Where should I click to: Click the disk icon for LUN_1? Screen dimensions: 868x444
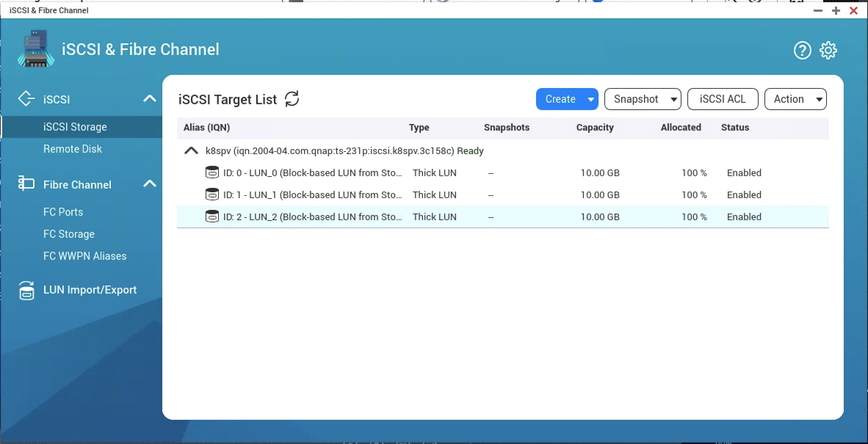[x=212, y=194]
